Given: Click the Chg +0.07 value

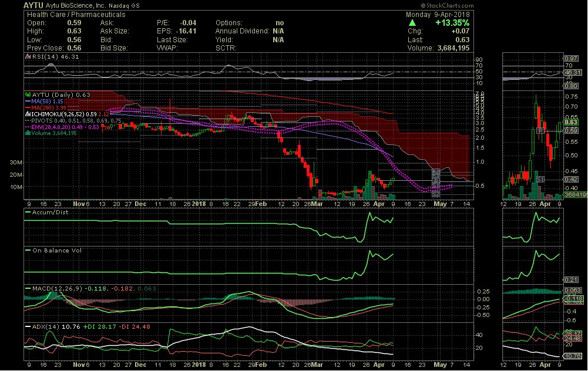Looking at the screenshot, I should click(x=460, y=31).
